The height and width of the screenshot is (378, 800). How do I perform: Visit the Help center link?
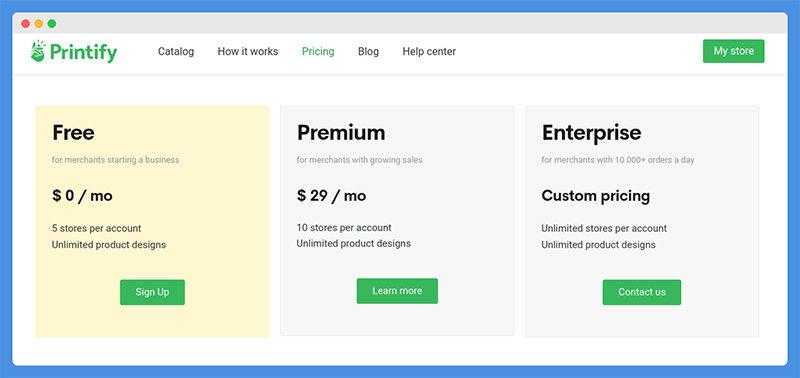(x=429, y=52)
